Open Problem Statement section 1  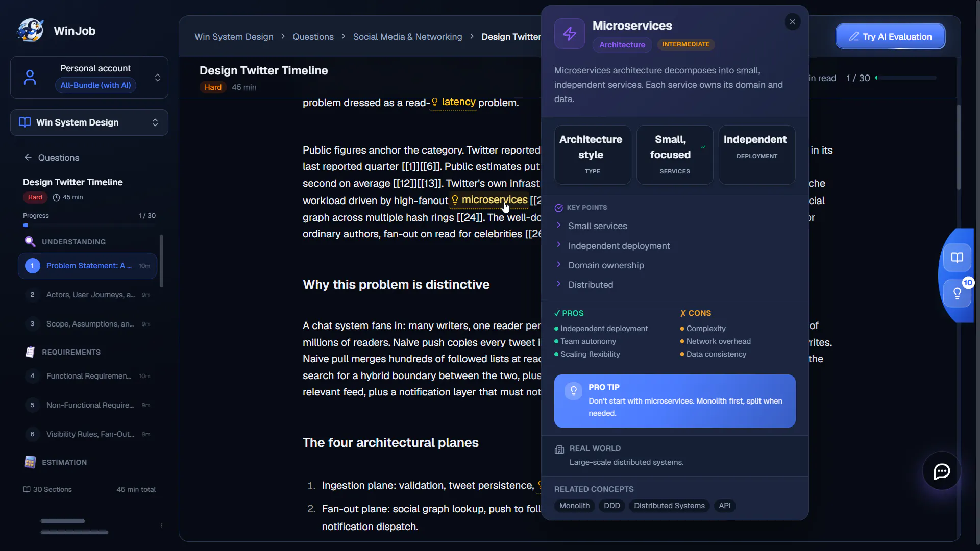point(88,266)
